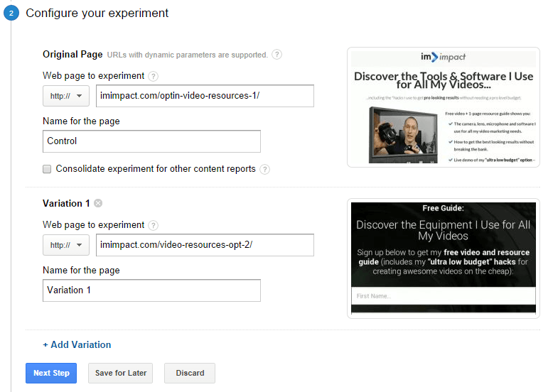Viewport: 553px width, 392px height.
Task: Click the + Add Variation link
Action: pos(77,344)
